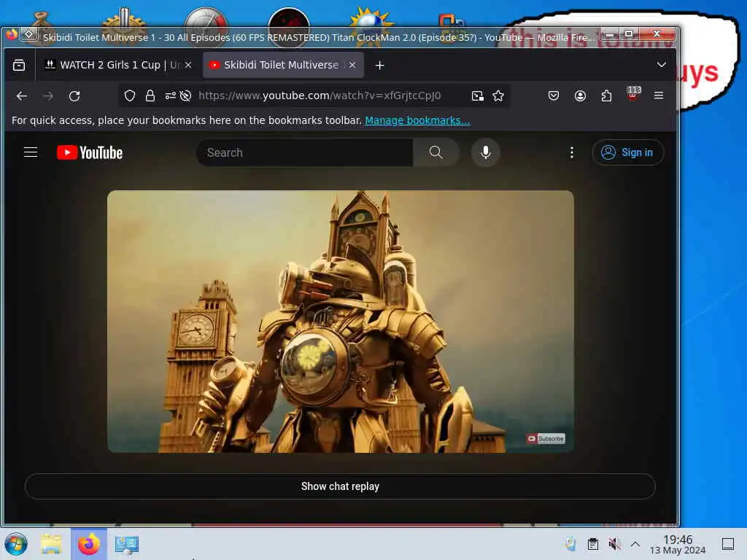Go to YouTube home via logo
Viewport: 747px width, 560px height.
click(90, 152)
